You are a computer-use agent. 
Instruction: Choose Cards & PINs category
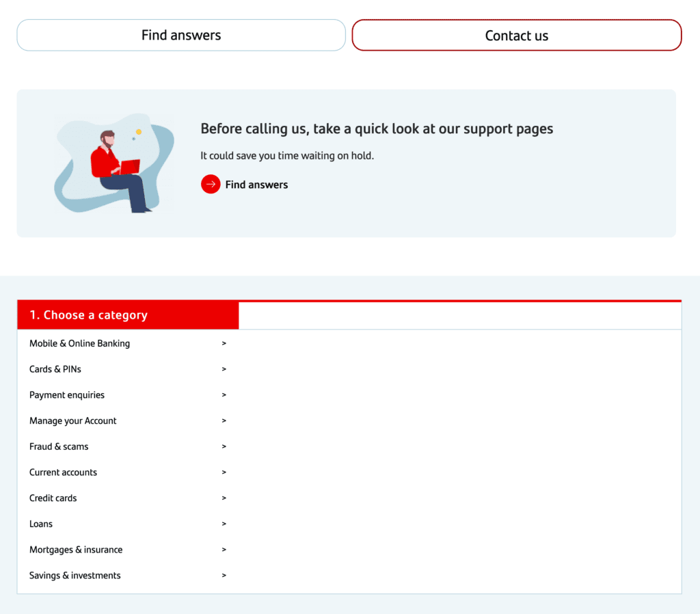coord(128,369)
